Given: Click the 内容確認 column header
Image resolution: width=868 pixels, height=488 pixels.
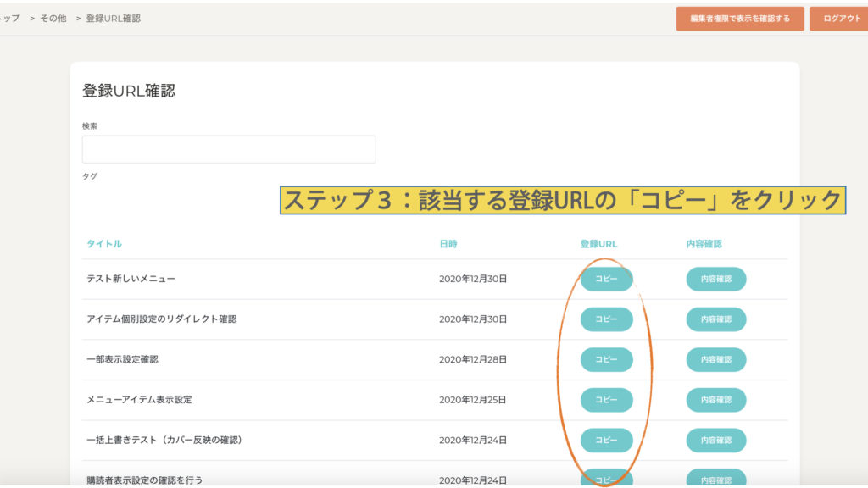Looking at the screenshot, I should tap(704, 244).
